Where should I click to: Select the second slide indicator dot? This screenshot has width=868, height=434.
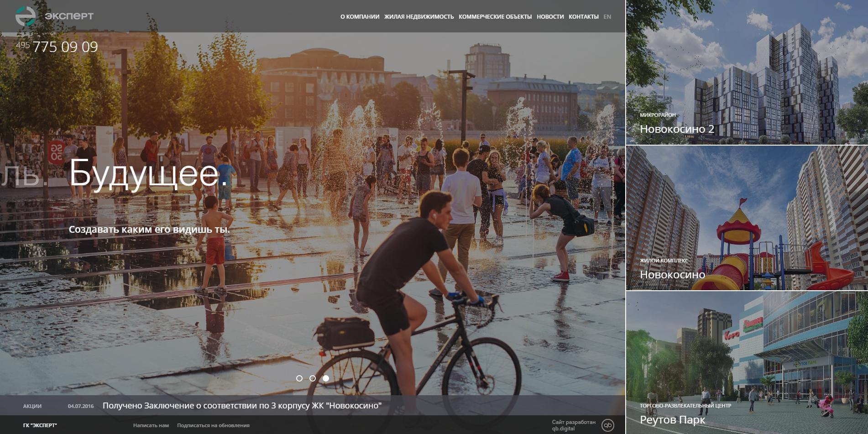pos(313,378)
